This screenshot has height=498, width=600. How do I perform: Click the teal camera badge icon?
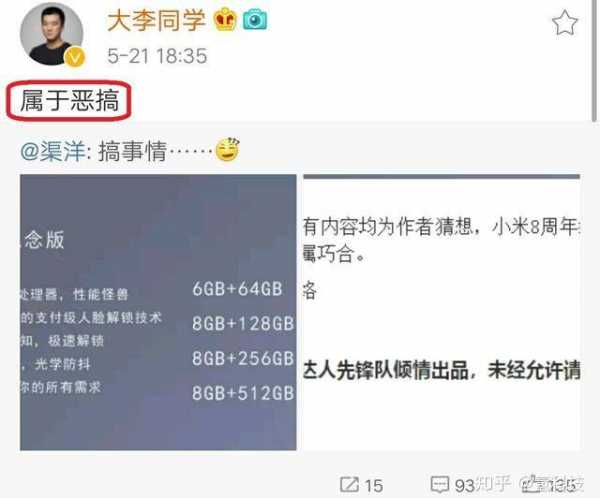[x=255, y=20]
